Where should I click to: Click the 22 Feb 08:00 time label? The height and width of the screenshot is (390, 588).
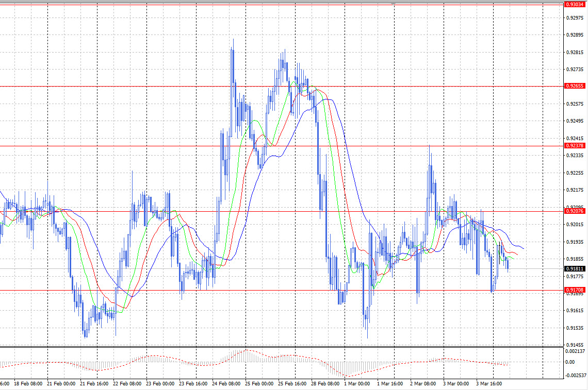(127, 384)
